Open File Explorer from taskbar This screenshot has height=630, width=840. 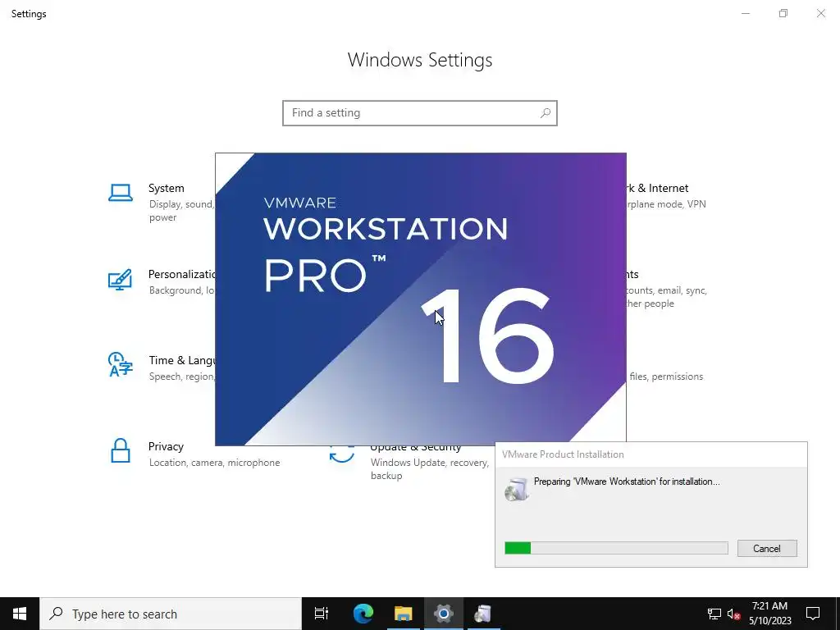(404, 614)
